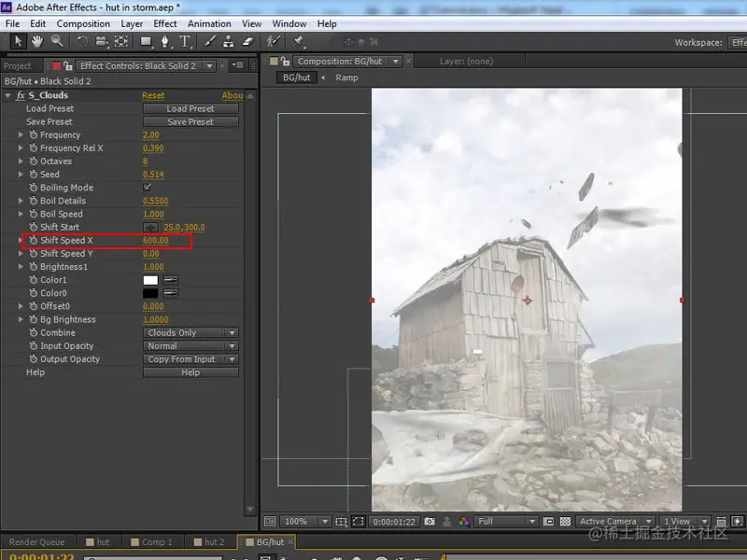Click the always preview this view icon
The image size is (747, 560).
click(270, 522)
